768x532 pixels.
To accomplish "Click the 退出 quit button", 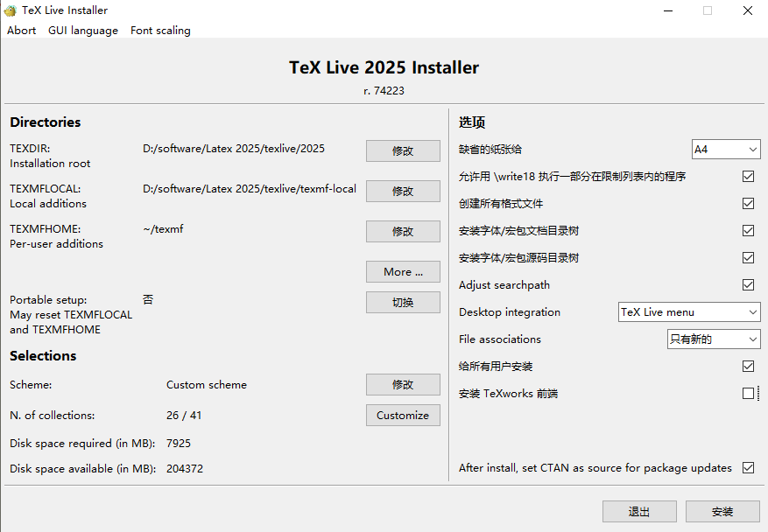I will point(639,512).
